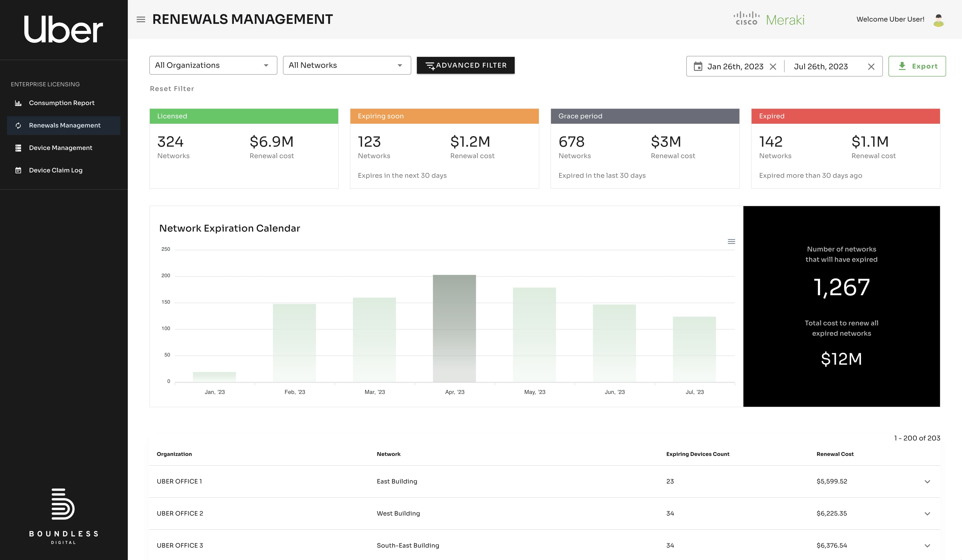Click the expiring devices count 23
Screen dimensions: 962x560
point(670,481)
